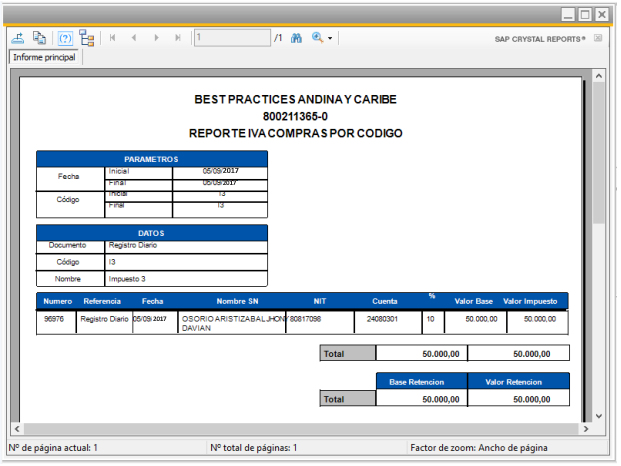Screen dimensions: 621x466
Task: Go to the first page
Action: click(x=112, y=38)
